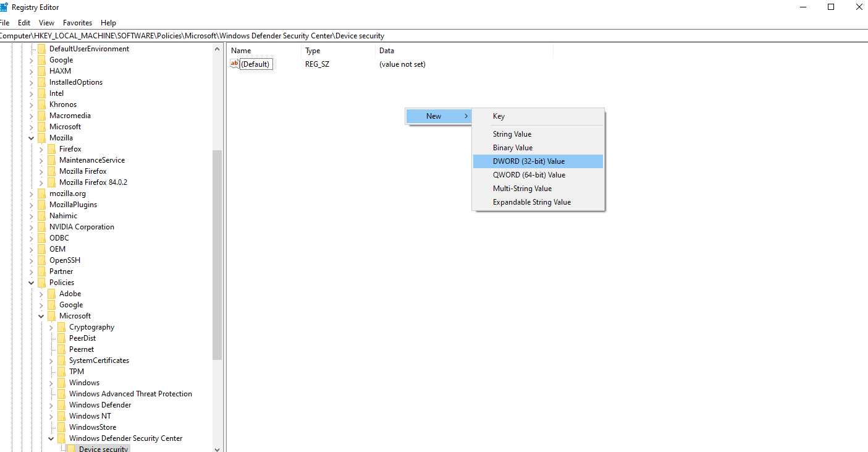Select Windows Advanced Threat Protection key
The image size is (868, 452).
pyautogui.click(x=130, y=394)
